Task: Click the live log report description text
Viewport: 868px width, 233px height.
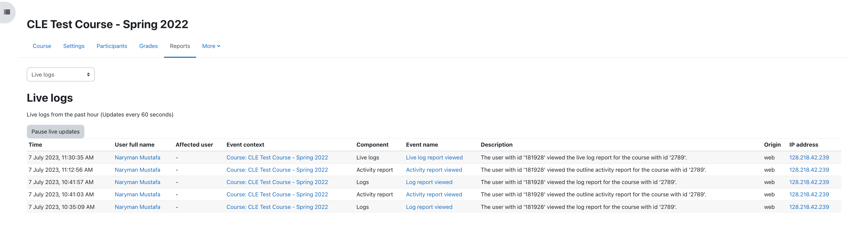Action: click(584, 158)
